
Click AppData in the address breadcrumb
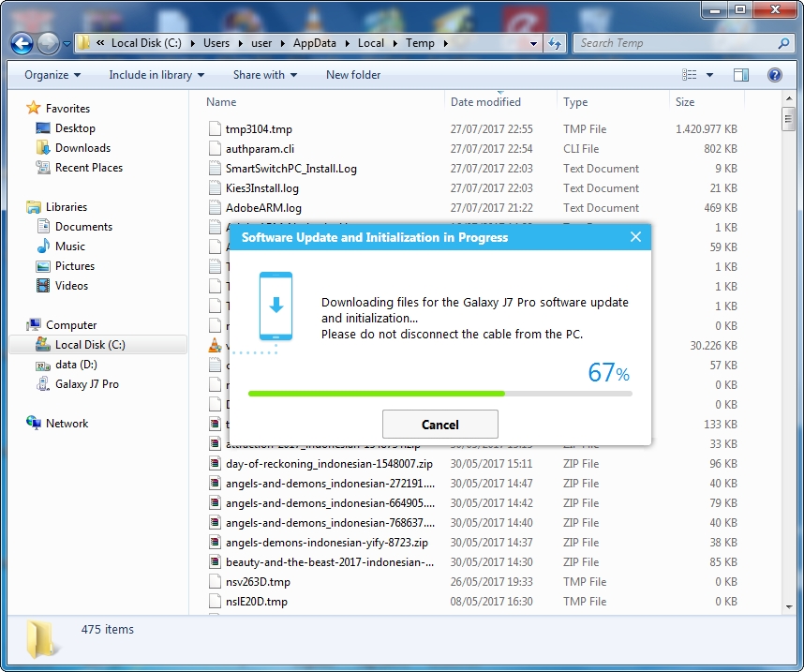(x=314, y=44)
